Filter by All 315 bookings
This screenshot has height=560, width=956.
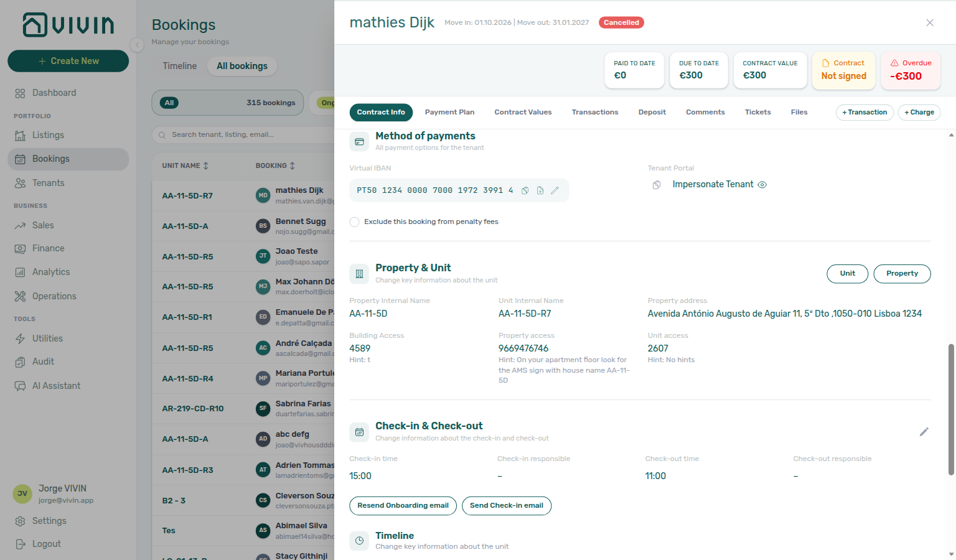[228, 103]
